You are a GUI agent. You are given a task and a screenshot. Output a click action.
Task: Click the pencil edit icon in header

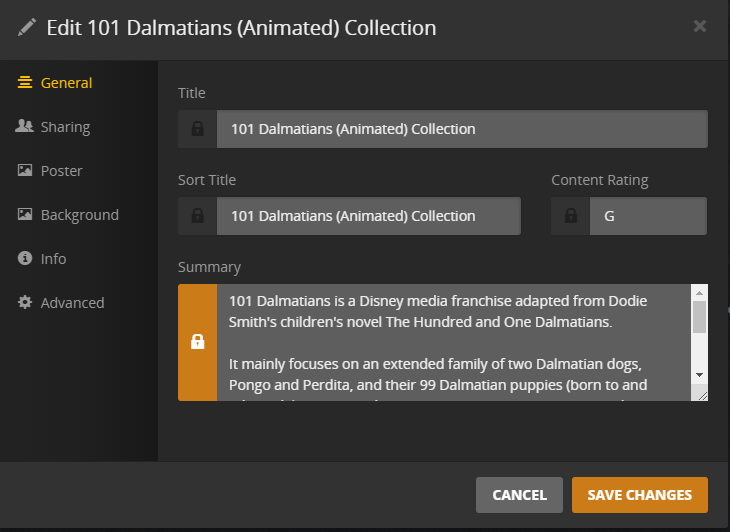pos(27,27)
